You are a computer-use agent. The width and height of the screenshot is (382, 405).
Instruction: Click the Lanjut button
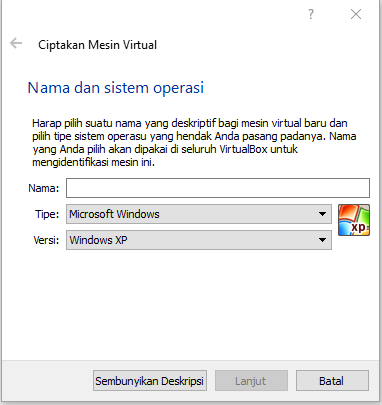(x=251, y=381)
